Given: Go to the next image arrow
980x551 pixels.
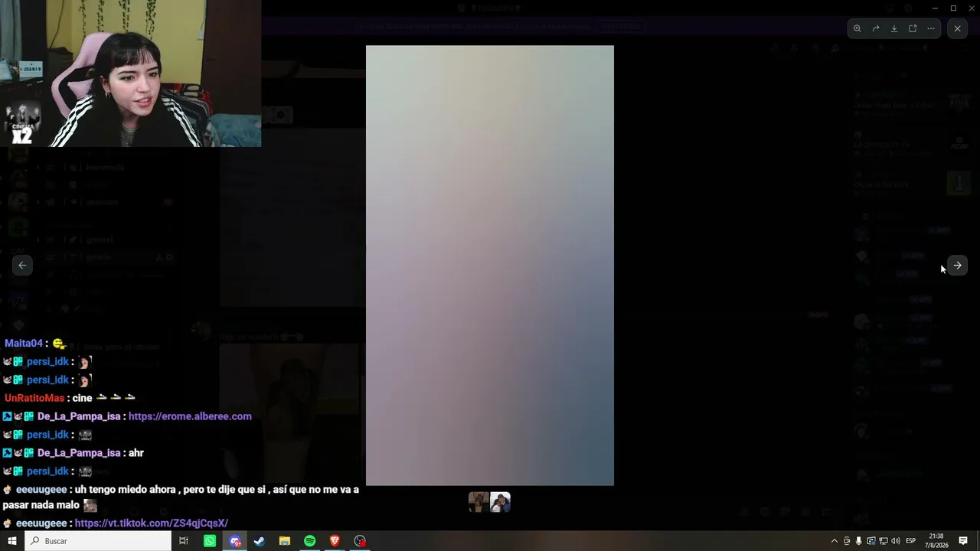Looking at the screenshot, I should 957,266.
